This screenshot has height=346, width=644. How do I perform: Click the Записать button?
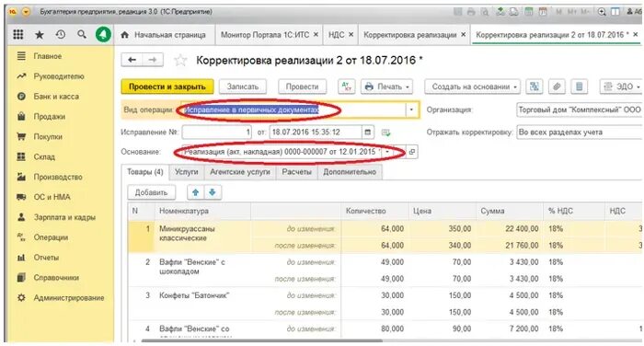(243, 86)
